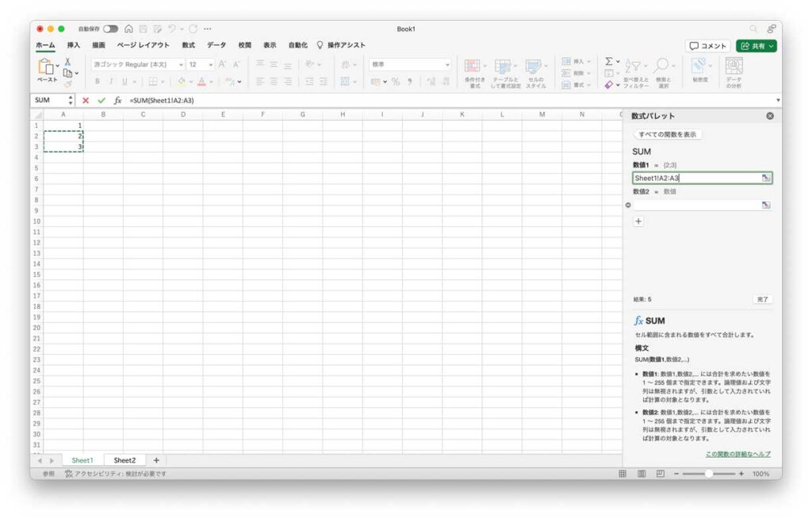This screenshot has width=812, height=519.
Task: Click the zoom slider in status bar
Action: pos(708,474)
